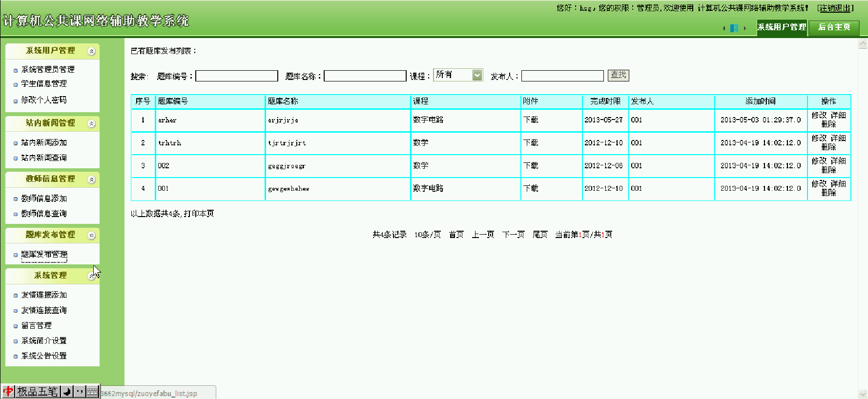Image resolution: width=868 pixels, height=399 pixels.
Task: Open 教师信息添加 in sidebar
Action: coord(44,199)
